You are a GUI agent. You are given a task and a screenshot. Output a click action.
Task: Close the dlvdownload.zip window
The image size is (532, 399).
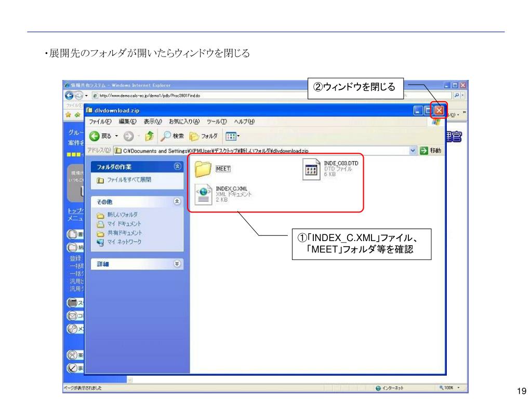[440, 110]
